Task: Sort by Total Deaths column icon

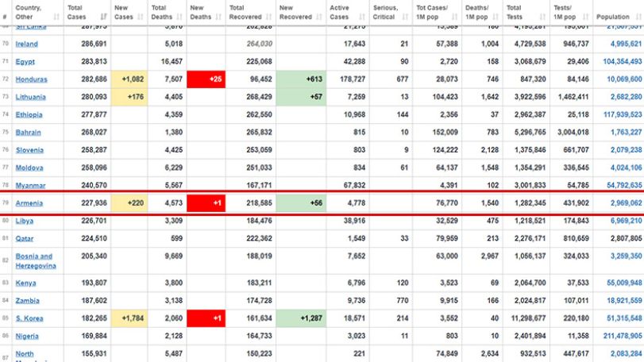Action: point(179,17)
